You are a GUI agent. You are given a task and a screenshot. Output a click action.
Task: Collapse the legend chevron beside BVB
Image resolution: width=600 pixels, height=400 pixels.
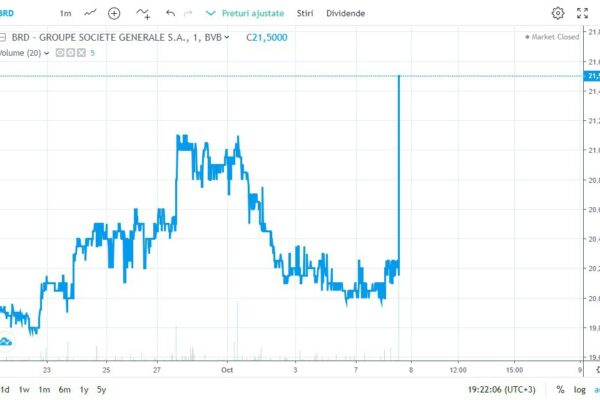[x=228, y=37]
